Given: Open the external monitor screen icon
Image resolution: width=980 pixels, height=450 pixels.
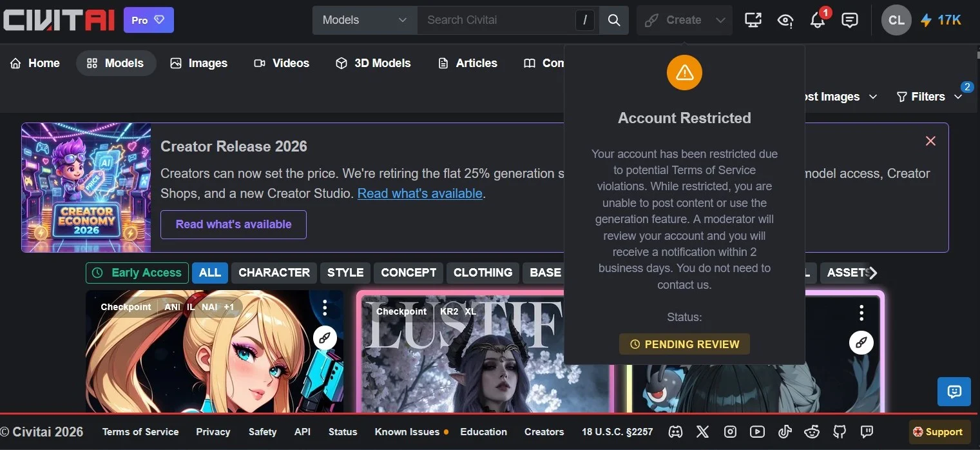Looking at the screenshot, I should [x=753, y=20].
